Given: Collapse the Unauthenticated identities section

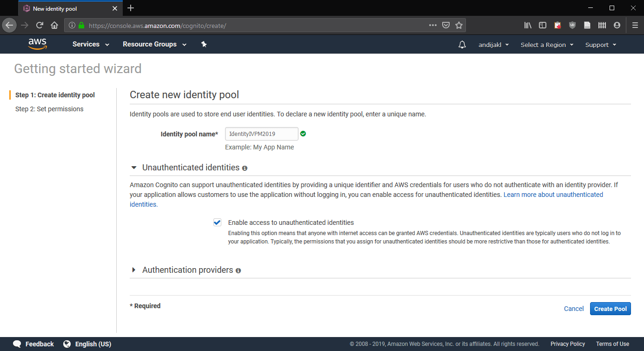Looking at the screenshot, I should [134, 168].
